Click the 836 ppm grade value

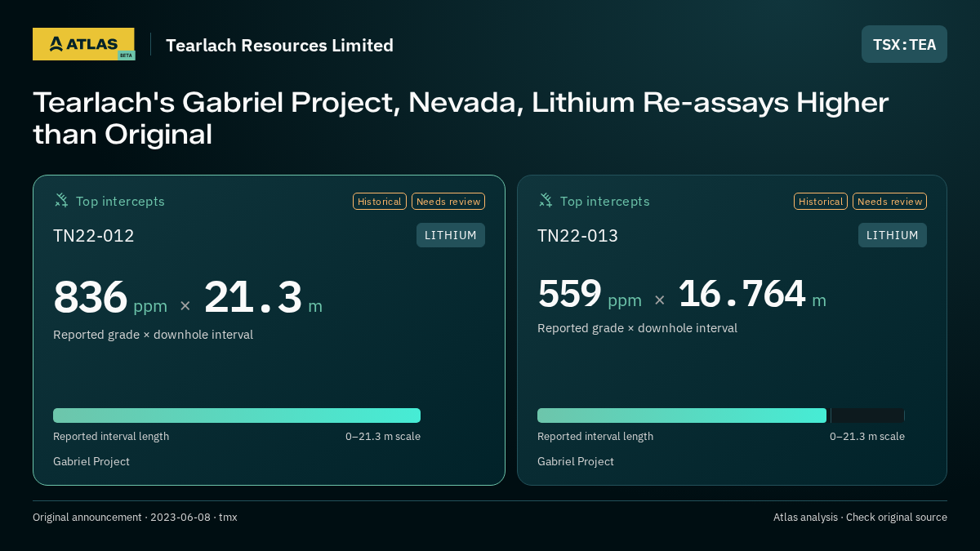tap(110, 298)
